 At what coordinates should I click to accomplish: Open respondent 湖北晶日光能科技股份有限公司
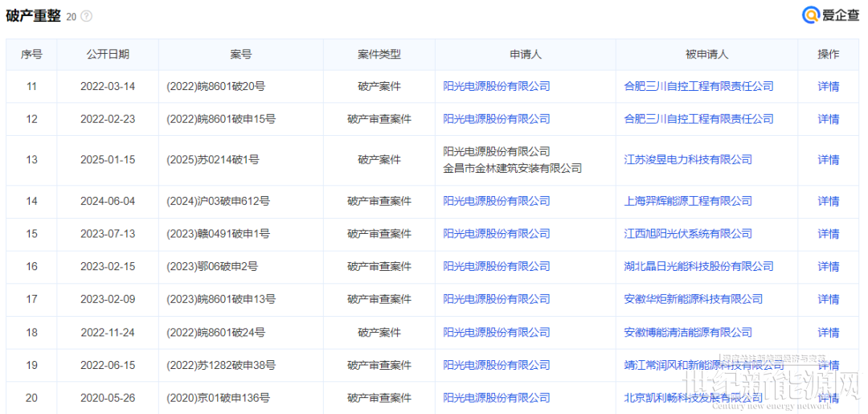[698, 267]
